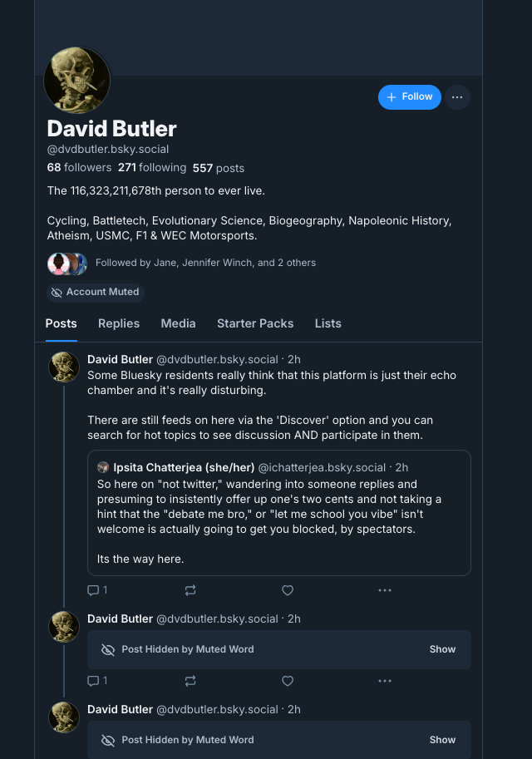This screenshot has width=532, height=759.
Task: Repost the first David Butler post
Action: tap(190, 590)
